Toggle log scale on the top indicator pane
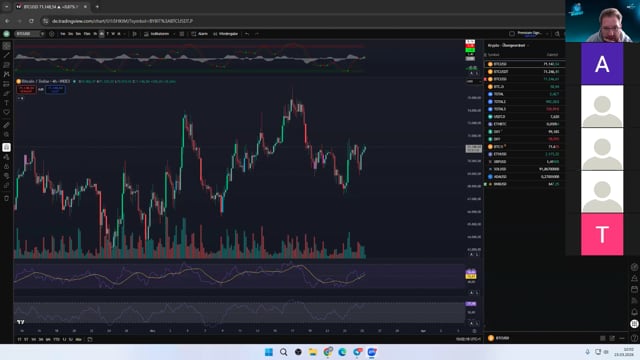640x360 pixels. tap(477, 73)
